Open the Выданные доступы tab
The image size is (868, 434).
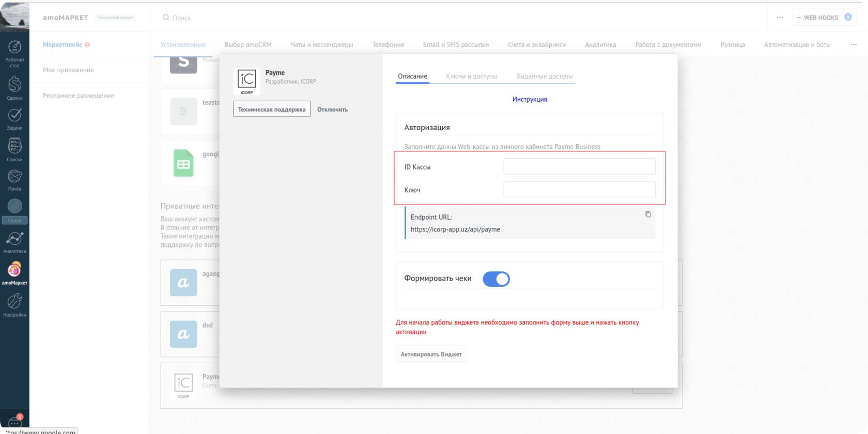tap(544, 76)
